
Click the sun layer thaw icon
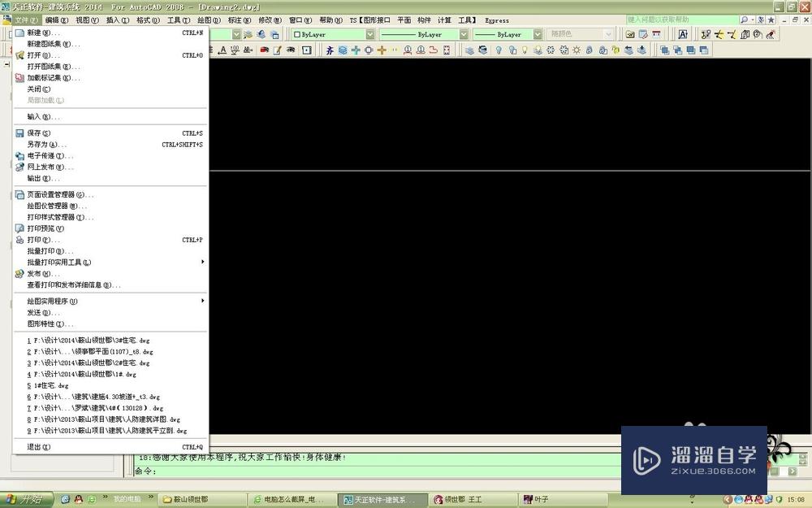coord(577,50)
